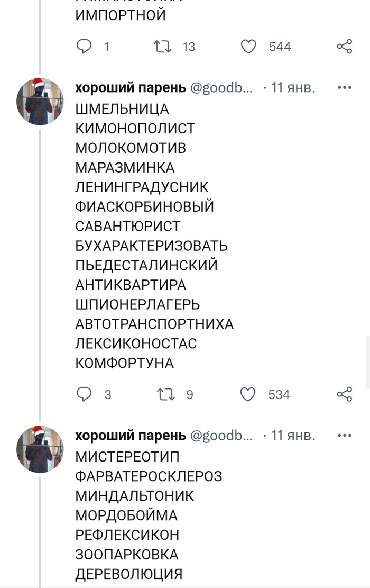Click the 11 янв. date on the МИСТЕРЕОТИП tweet
Screen dimensions: 370x588
click(x=293, y=436)
